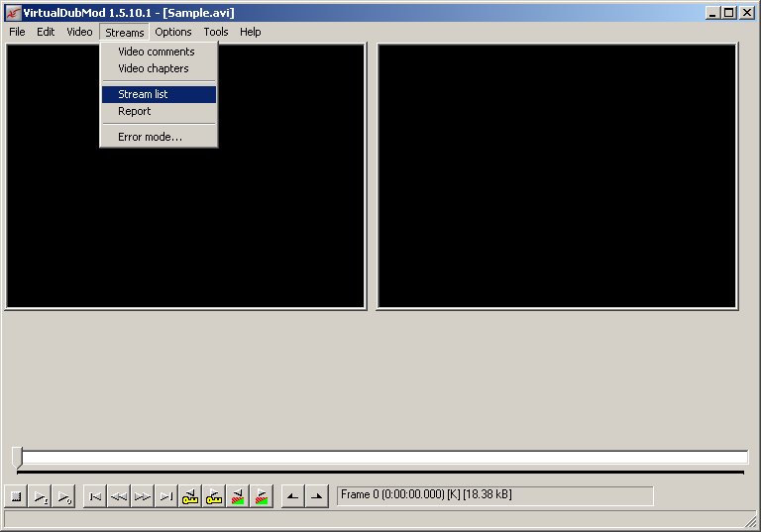
Task: Click the white seek bar track
Action: tap(384, 458)
